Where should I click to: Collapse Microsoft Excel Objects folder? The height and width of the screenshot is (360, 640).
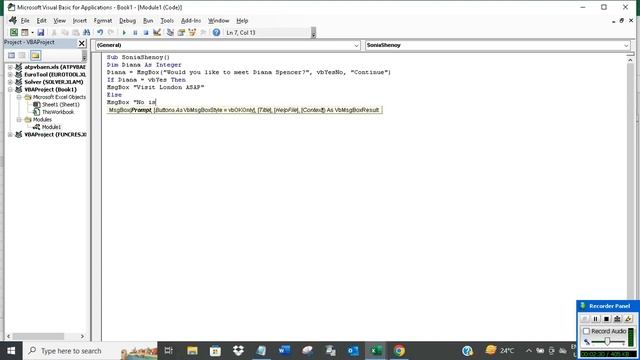[19, 97]
